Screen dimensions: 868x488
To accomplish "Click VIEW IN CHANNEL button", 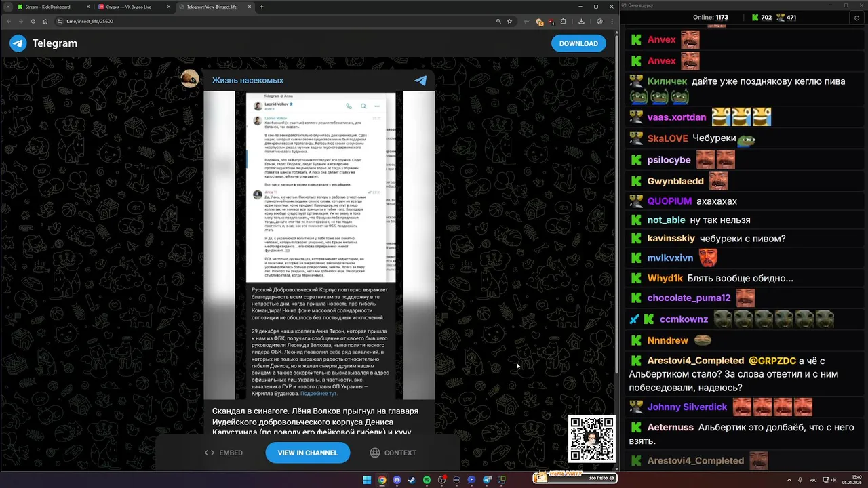I will click(307, 453).
